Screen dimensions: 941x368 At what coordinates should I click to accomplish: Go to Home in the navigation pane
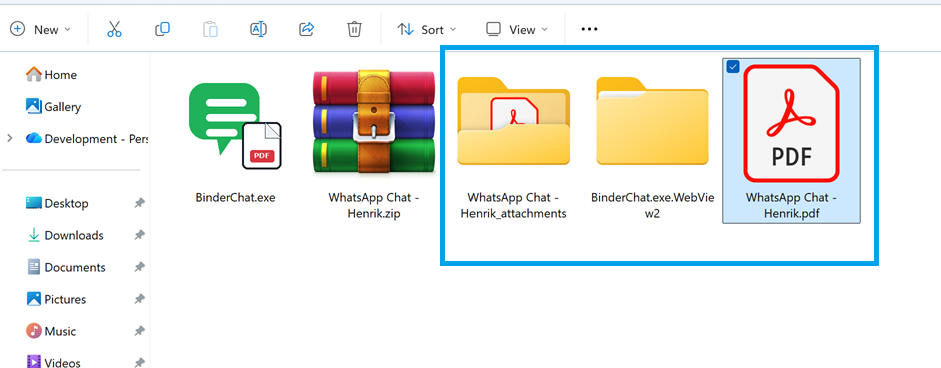tap(52, 75)
